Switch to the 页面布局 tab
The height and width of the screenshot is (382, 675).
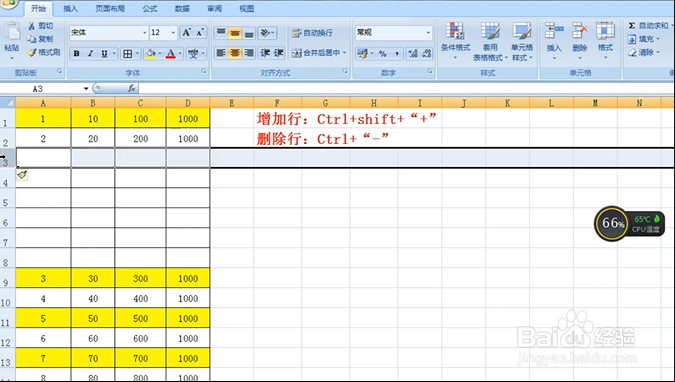coord(110,9)
